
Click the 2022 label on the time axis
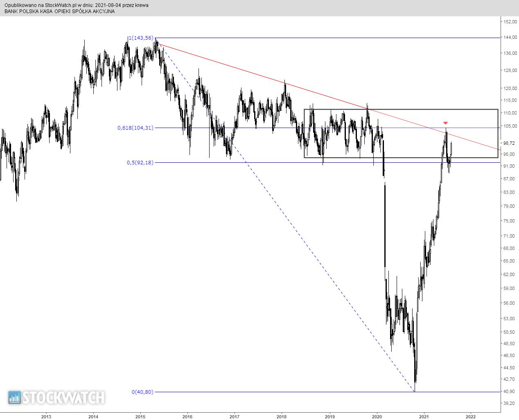point(471,416)
